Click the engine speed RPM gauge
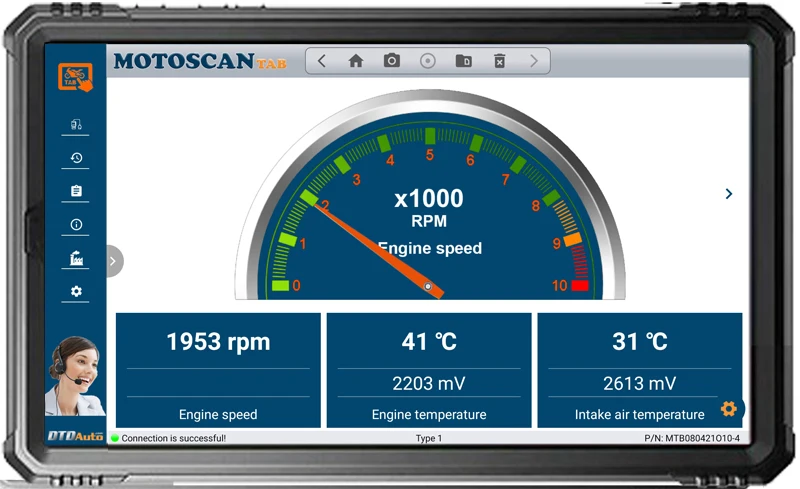 [x=430, y=195]
